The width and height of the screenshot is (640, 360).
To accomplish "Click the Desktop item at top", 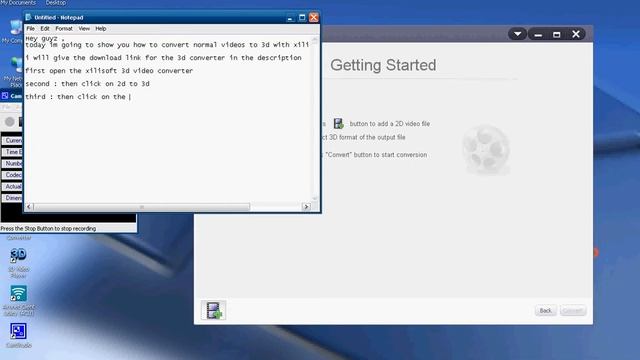I will (x=56, y=3).
